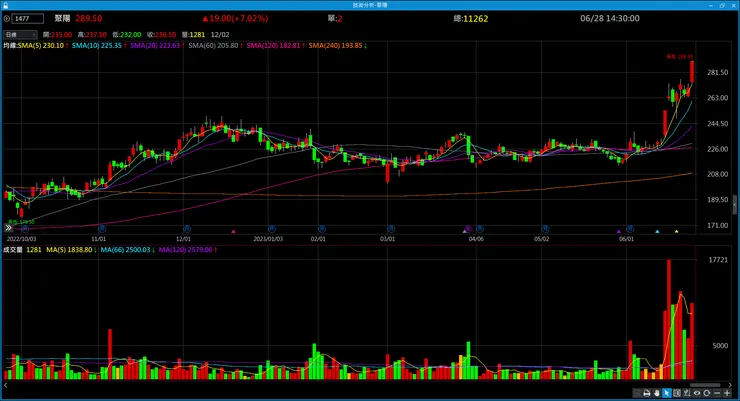Image resolution: width=740 pixels, height=401 pixels.
Task: Click the 成交量 volume panel label
Action: 13,250
